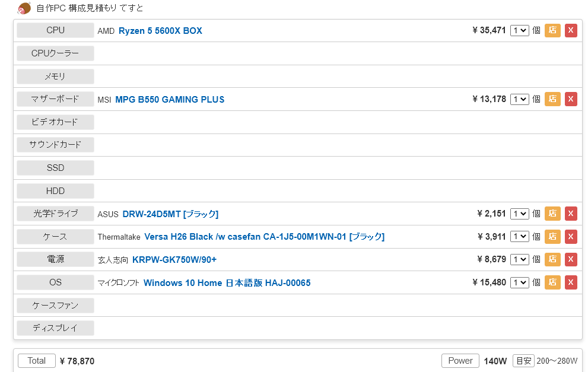
Task: Delete MPG B550 GAMING PLUS row
Action: click(571, 99)
